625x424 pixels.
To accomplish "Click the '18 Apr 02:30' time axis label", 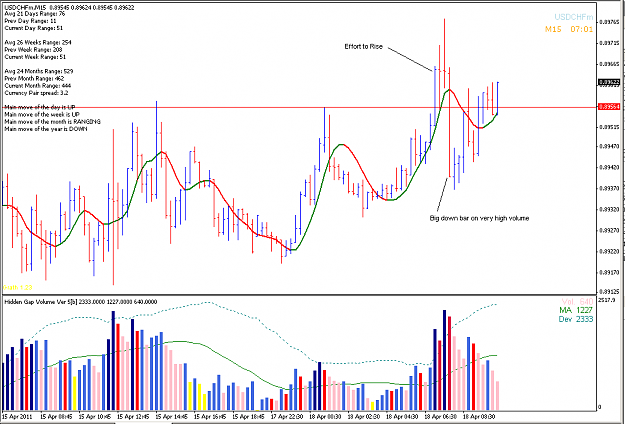I will [363, 416].
